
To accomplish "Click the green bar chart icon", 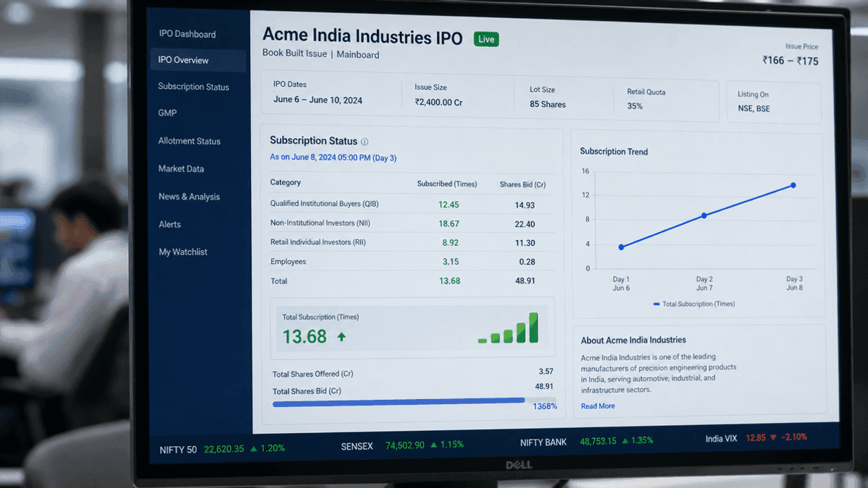I will [x=508, y=328].
